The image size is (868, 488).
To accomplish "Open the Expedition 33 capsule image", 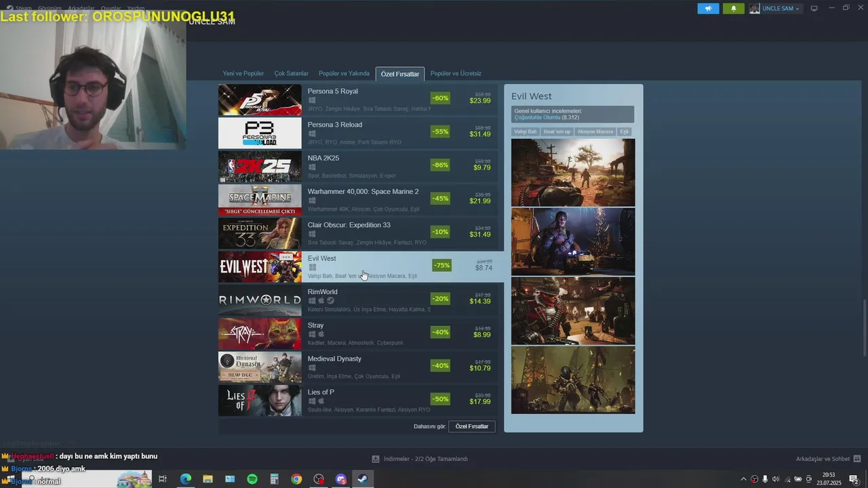I will [x=260, y=233].
